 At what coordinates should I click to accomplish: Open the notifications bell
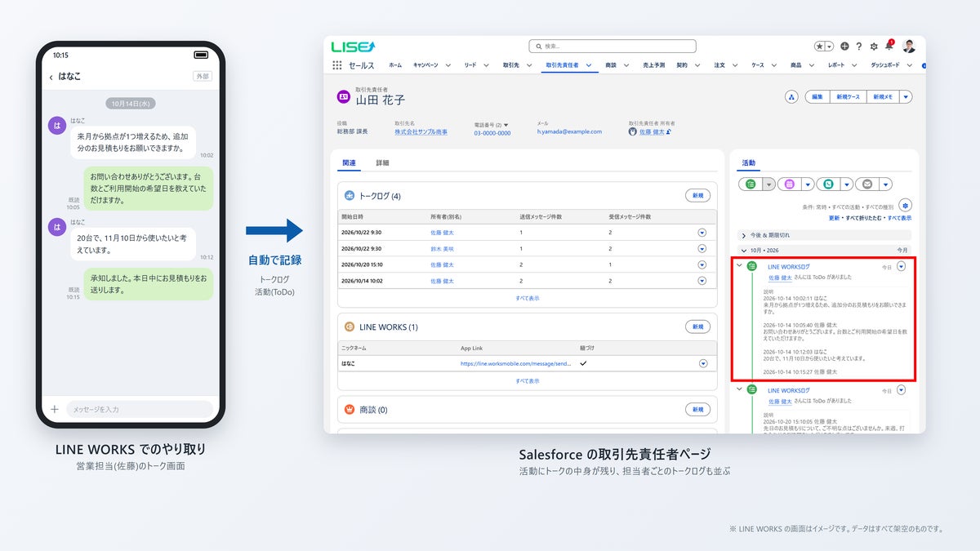pos(889,46)
